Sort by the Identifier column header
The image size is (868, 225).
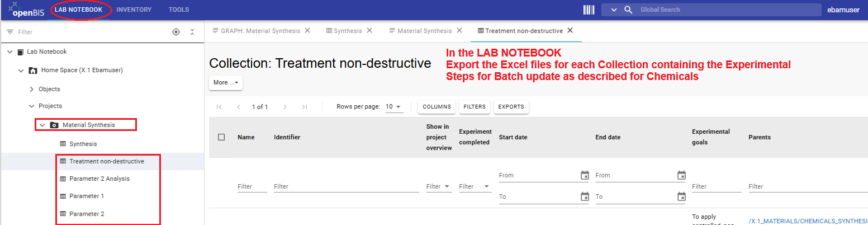coord(287,137)
